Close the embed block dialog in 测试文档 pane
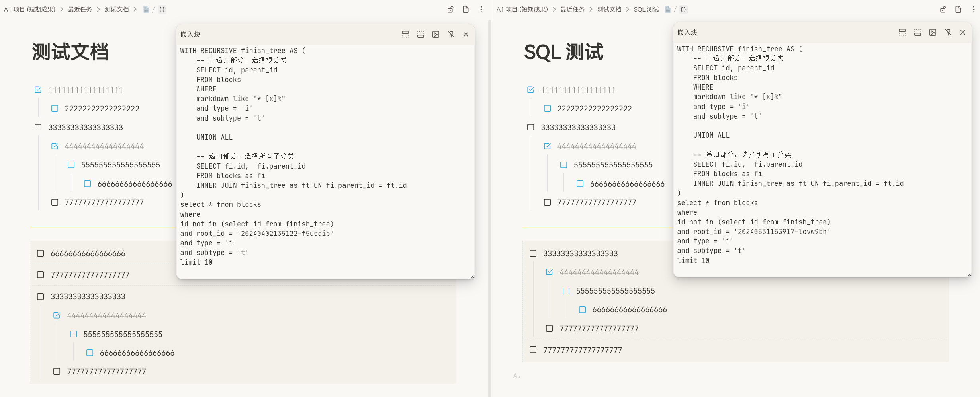The width and height of the screenshot is (980, 397). coord(466,35)
